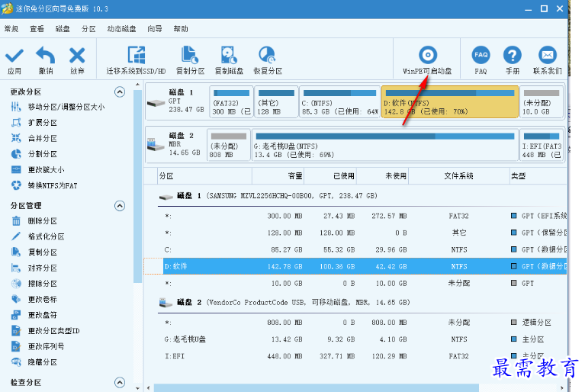Select the D:软件 (NTFS) partition block

point(450,102)
